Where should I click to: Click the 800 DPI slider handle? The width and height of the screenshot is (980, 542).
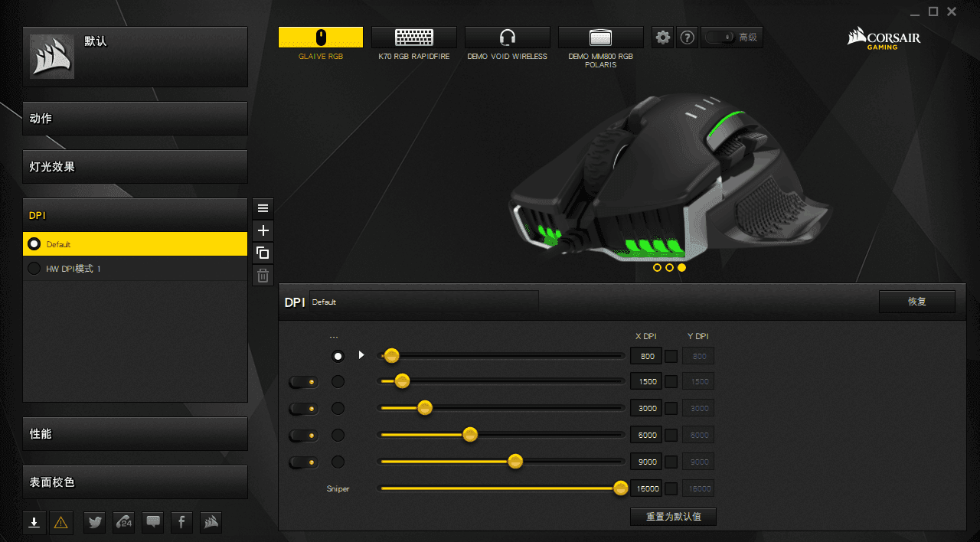(x=391, y=355)
